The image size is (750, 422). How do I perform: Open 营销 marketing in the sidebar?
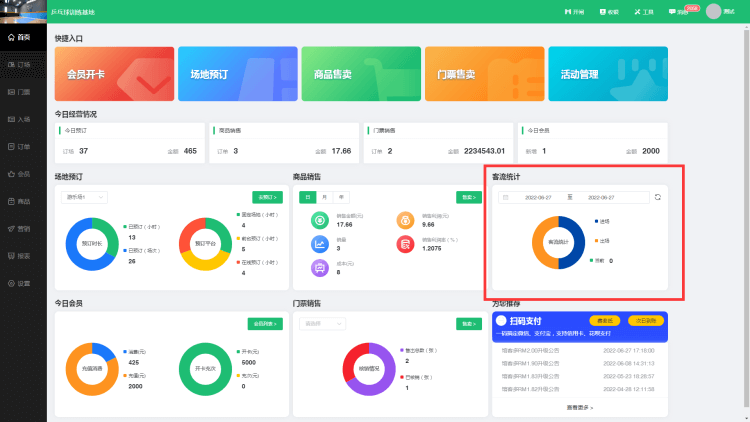coord(20,229)
